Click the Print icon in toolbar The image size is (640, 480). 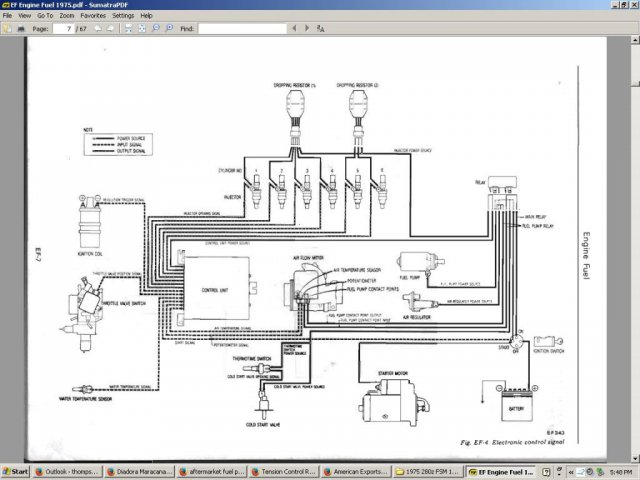[x=20, y=29]
